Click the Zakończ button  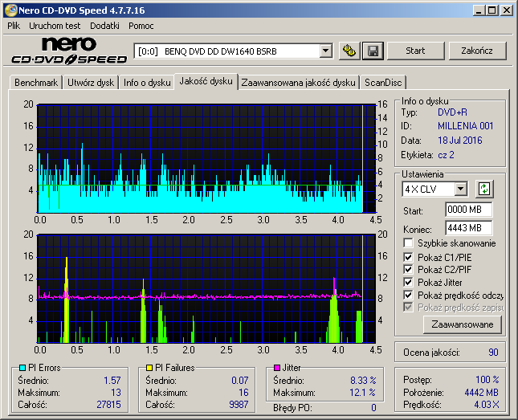click(477, 51)
